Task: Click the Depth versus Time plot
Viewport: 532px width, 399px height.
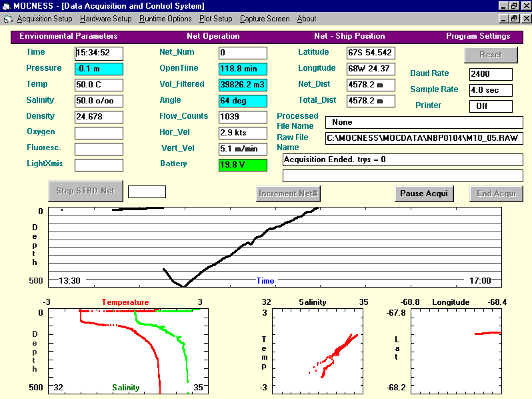Action: pos(275,247)
